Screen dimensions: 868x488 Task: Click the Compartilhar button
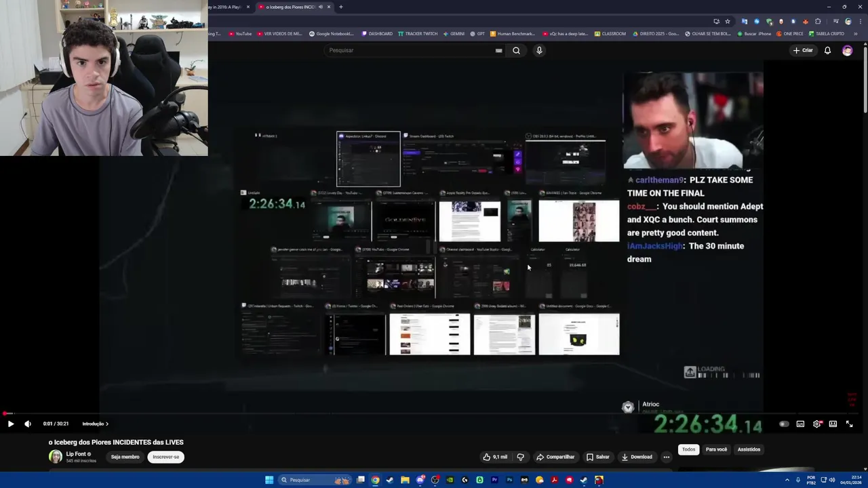(x=555, y=457)
